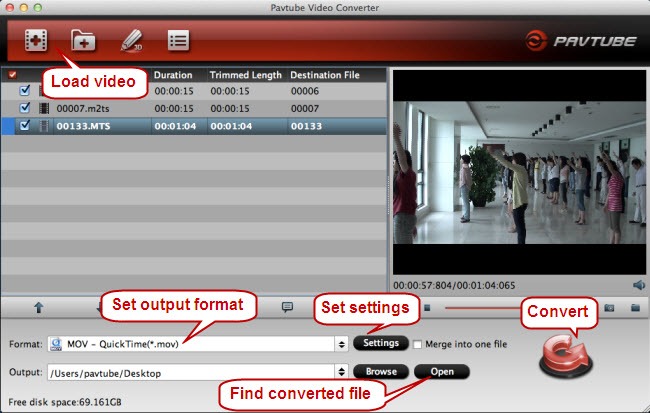Click destination name 00007

tap(305, 109)
